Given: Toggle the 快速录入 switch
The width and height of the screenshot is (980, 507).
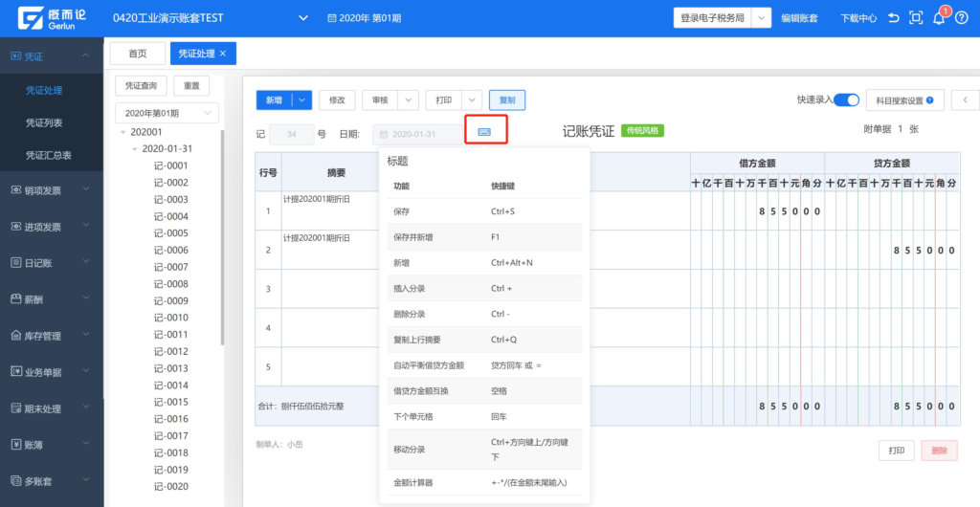Looking at the screenshot, I should click(x=846, y=99).
